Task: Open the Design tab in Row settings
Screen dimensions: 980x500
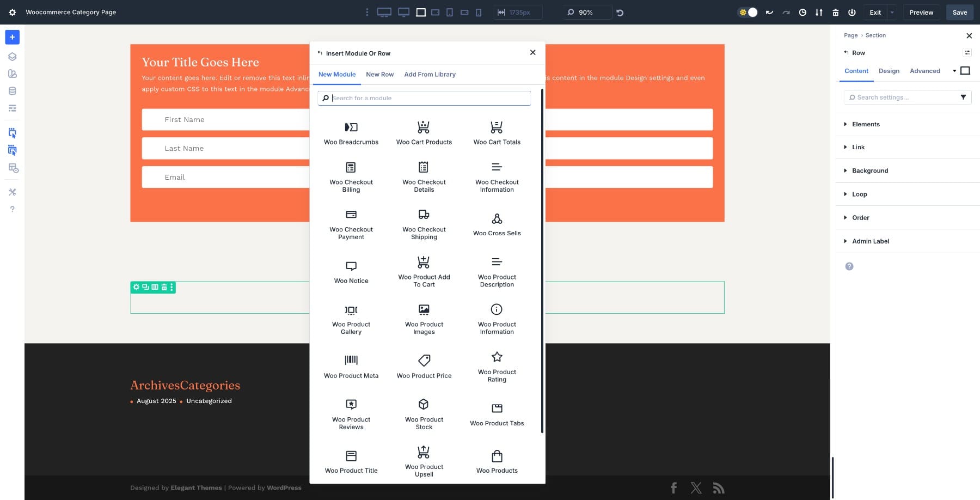Action: point(889,71)
